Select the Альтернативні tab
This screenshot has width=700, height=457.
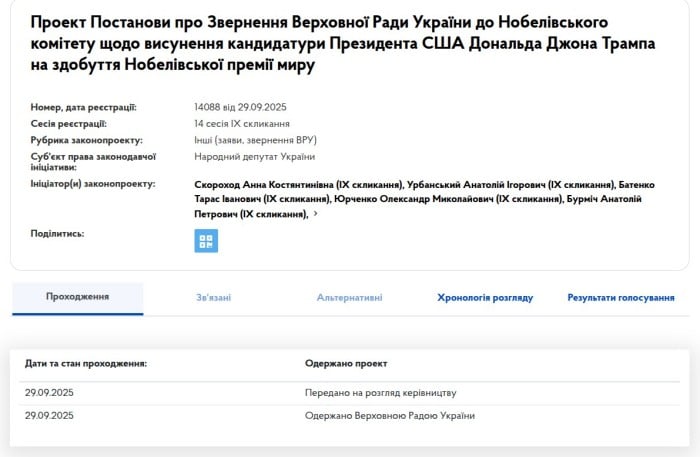pyautogui.click(x=349, y=297)
